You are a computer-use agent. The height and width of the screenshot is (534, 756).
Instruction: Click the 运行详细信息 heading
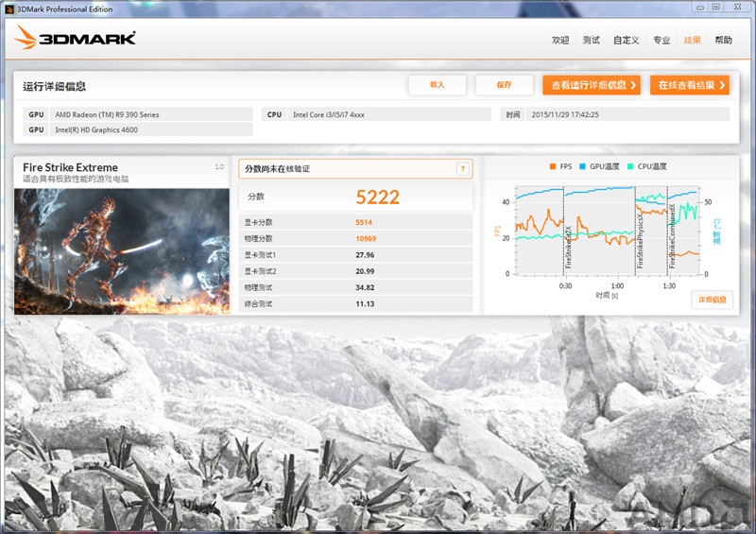55,86
